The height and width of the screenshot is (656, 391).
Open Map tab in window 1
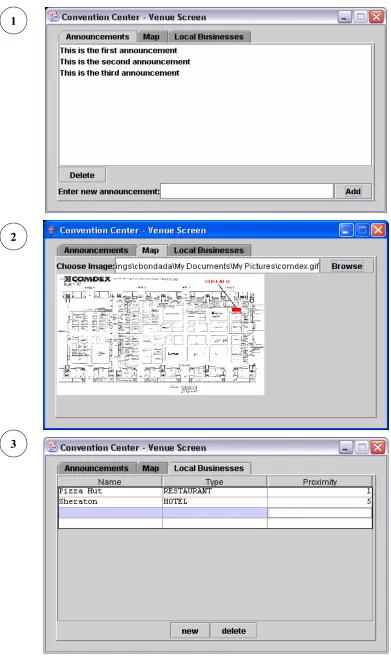151,37
